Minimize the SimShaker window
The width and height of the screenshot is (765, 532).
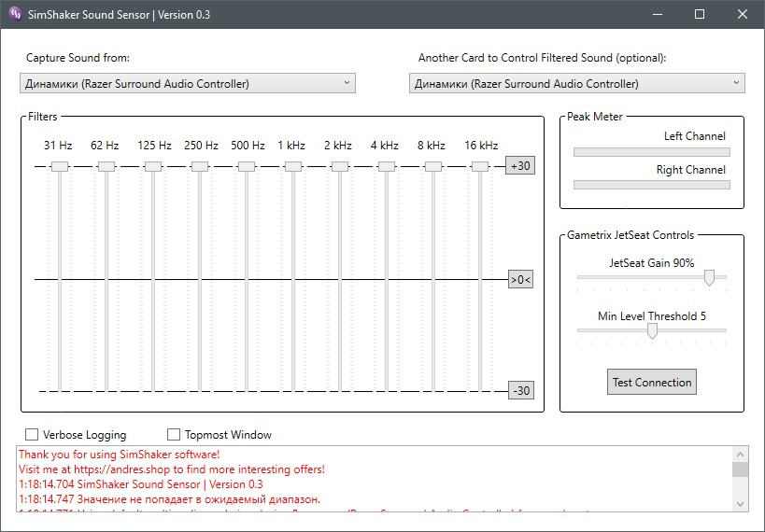tap(657, 14)
